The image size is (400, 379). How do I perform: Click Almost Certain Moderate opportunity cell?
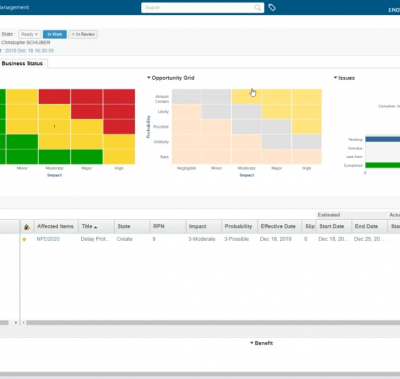[x=246, y=97]
